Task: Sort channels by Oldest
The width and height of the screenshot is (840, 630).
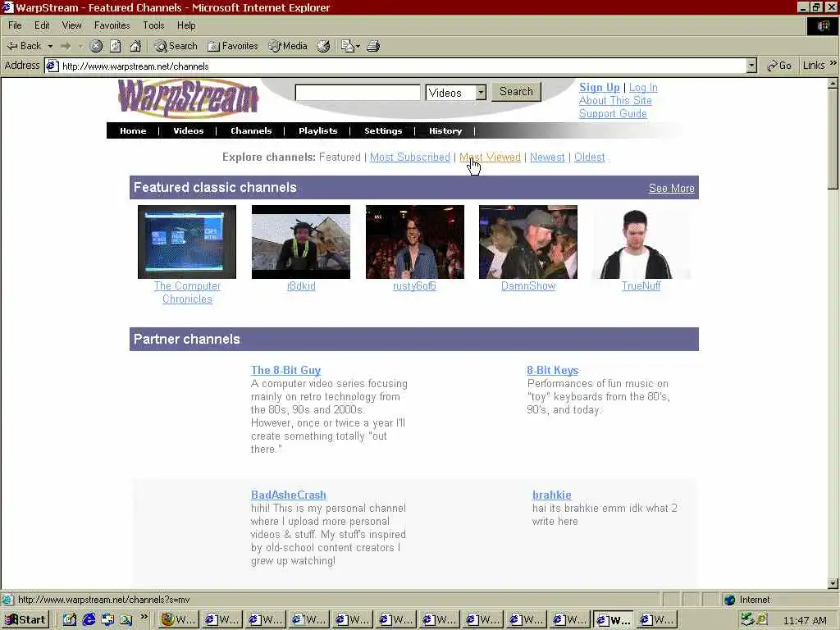Action: (x=589, y=157)
